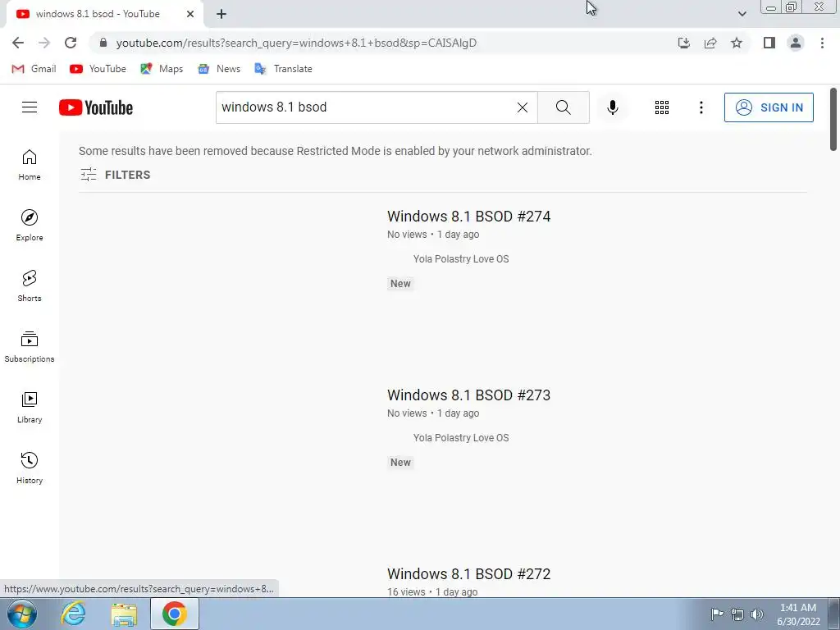Expand the FILTERS options
Image resolution: width=840 pixels, height=630 pixels.
[x=115, y=175]
